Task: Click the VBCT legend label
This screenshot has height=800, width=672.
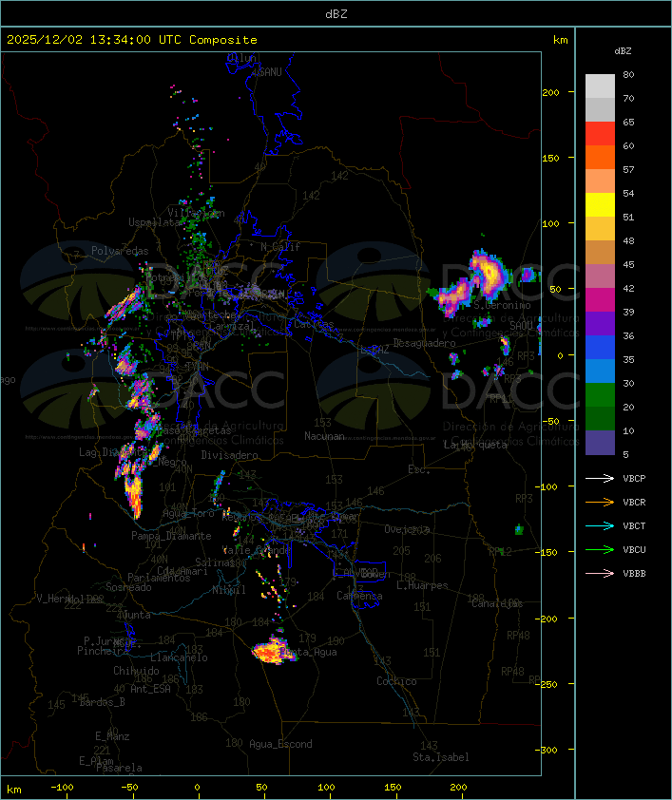Action: click(634, 526)
